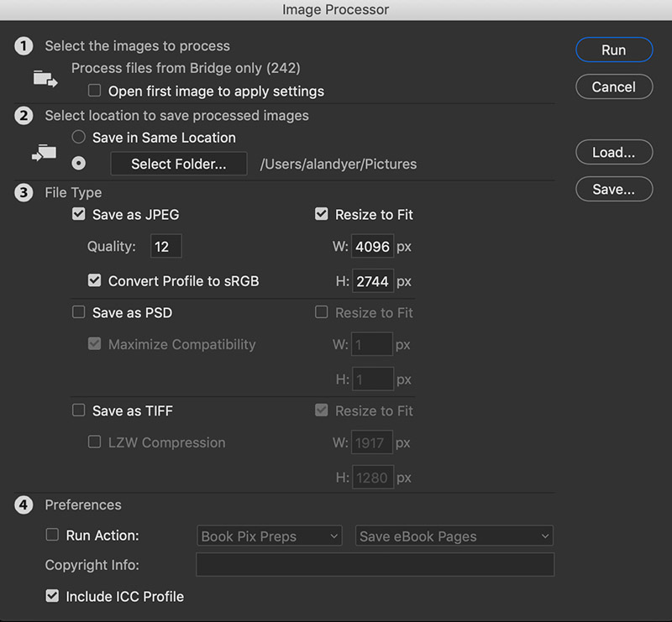Select the "Save in Same Location" option
The width and height of the screenshot is (672, 622).
[77, 137]
